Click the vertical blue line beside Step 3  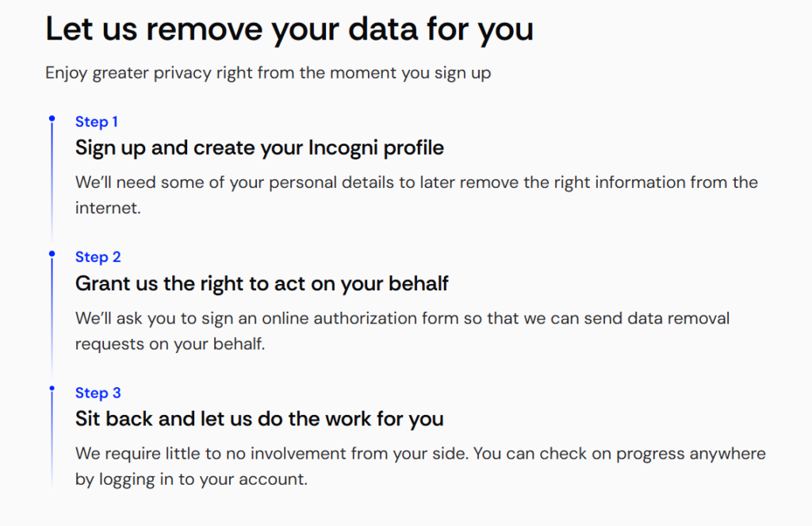click(x=52, y=440)
